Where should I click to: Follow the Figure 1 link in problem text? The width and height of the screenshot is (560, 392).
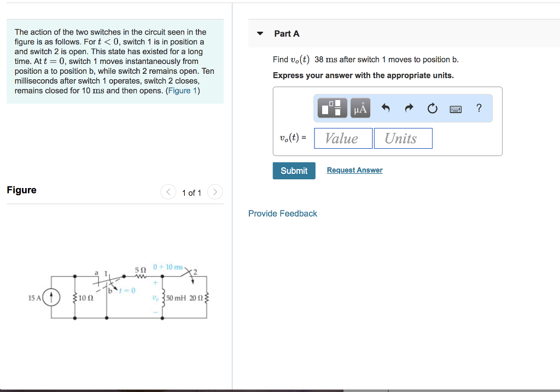pyautogui.click(x=182, y=91)
